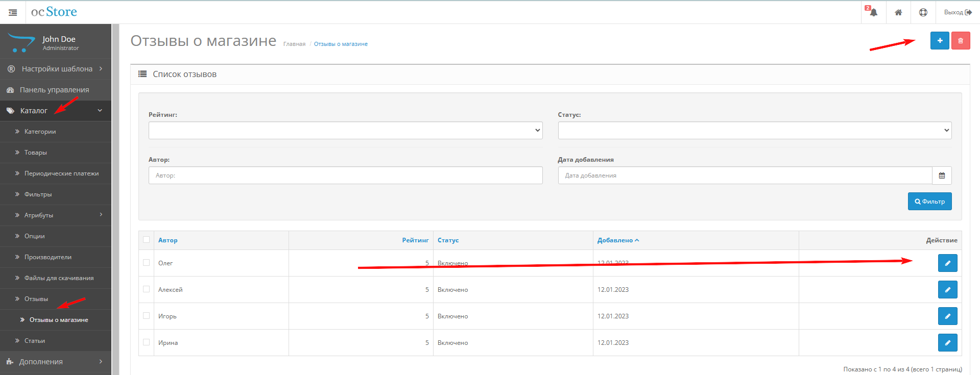The image size is (980, 375).
Task: Sort table by Статус column
Action: (448, 240)
